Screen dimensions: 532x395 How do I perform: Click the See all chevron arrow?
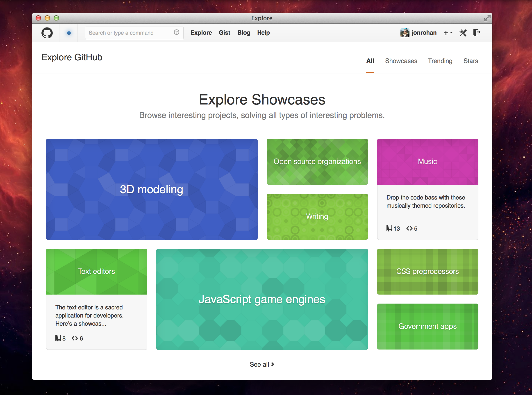[x=273, y=364]
